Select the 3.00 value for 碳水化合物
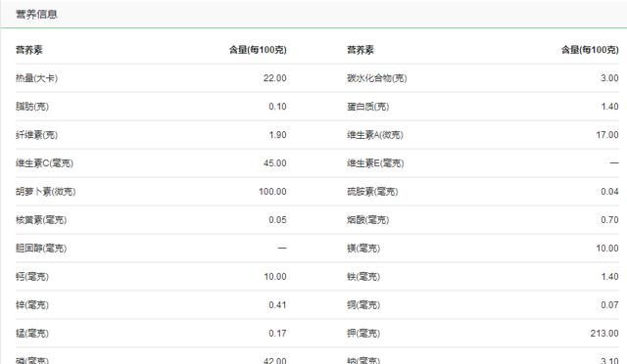Viewport: 627px width, 364px height. 609,78
